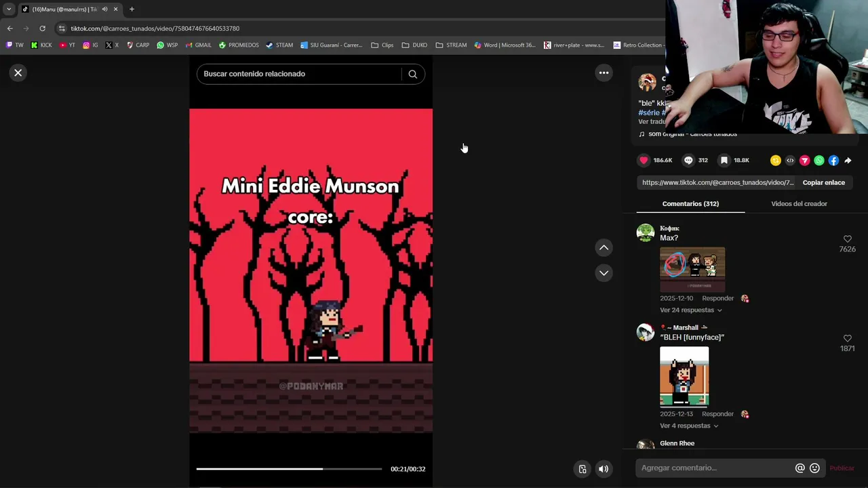Go to previous video with up chevron
Screen dimensions: 868x488
604,248
